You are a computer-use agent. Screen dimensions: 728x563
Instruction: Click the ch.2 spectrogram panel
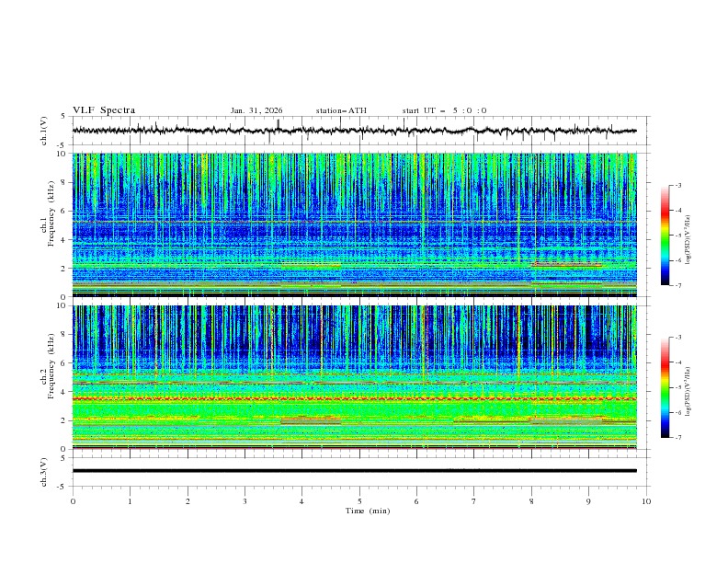click(354, 377)
